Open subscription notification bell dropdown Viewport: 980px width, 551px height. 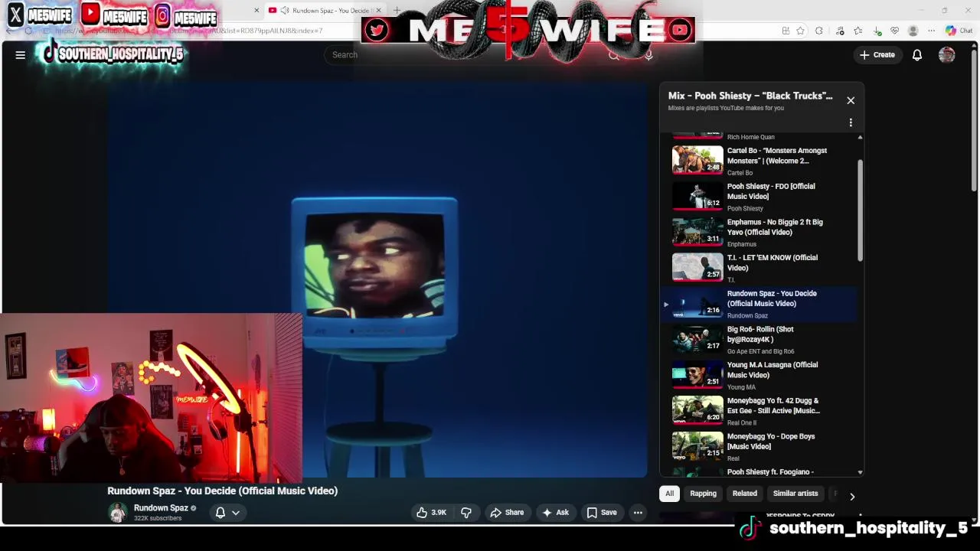click(227, 513)
